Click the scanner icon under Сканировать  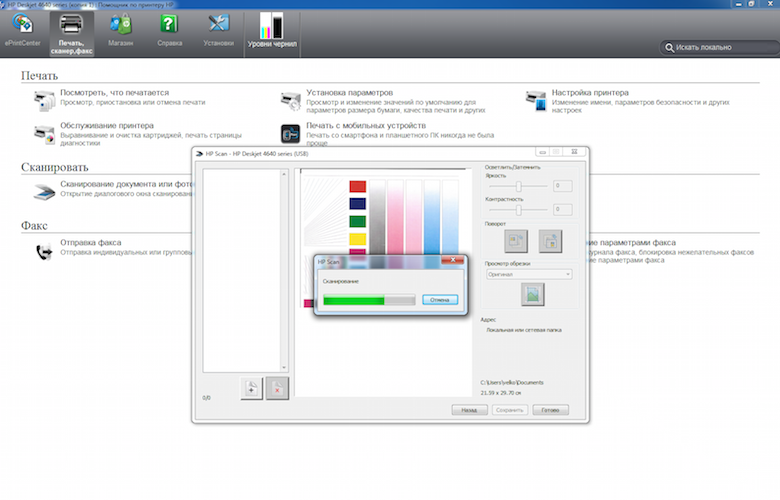(x=44, y=192)
